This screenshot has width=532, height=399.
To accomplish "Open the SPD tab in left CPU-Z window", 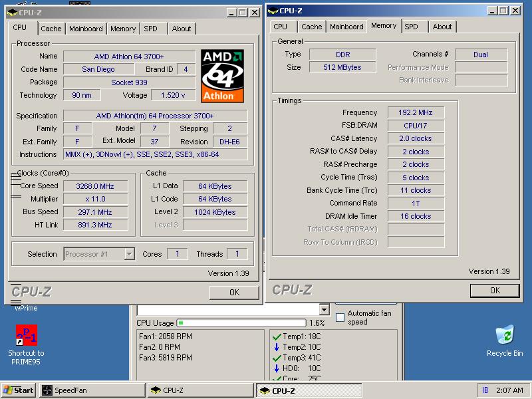I will 151,29.
